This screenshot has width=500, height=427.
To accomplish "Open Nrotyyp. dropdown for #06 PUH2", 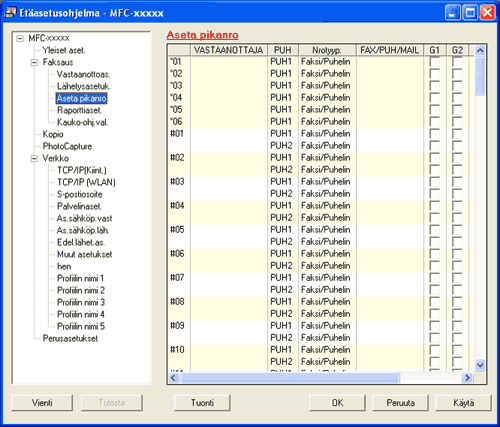I will click(327, 266).
